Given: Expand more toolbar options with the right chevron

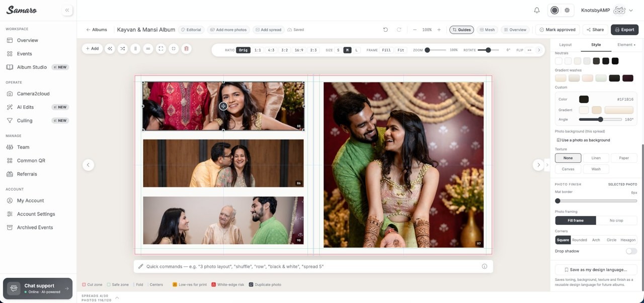Looking at the screenshot, I should coord(539,50).
